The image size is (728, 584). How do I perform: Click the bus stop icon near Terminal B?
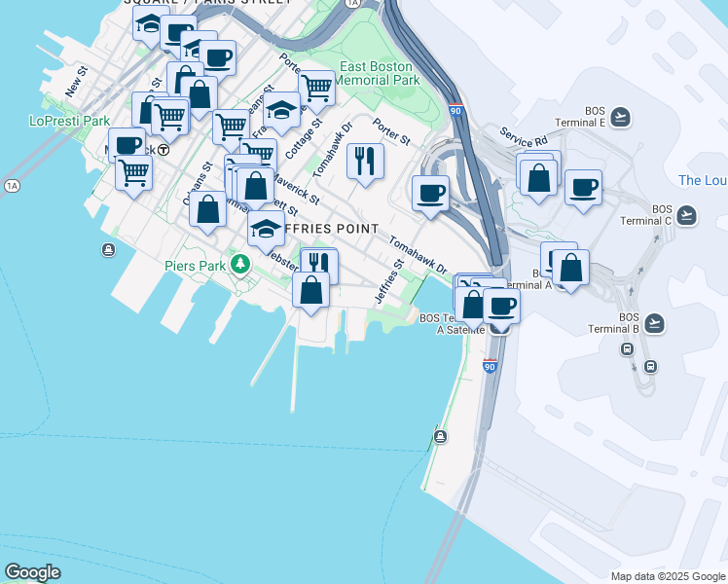coord(651,367)
